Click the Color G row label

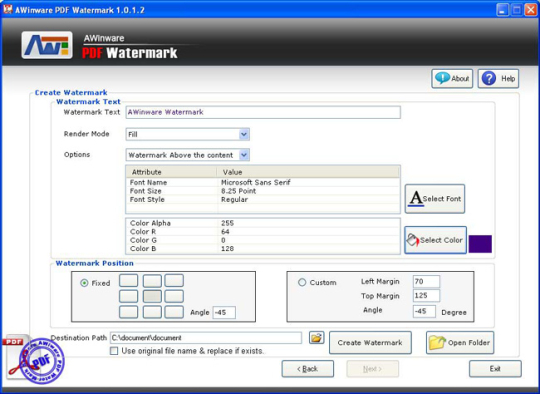click(143, 240)
